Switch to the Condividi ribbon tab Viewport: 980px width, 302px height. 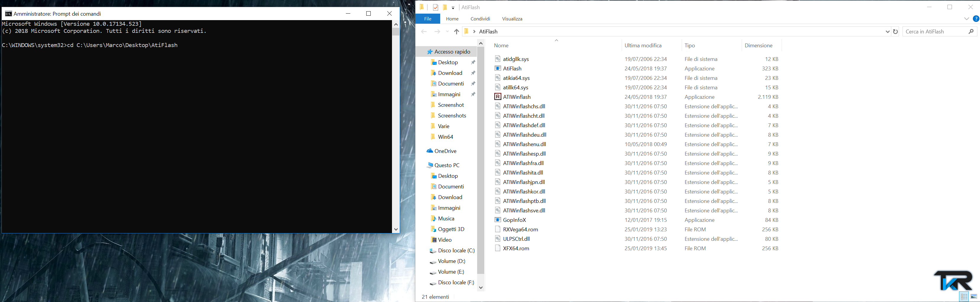[480, 19]
